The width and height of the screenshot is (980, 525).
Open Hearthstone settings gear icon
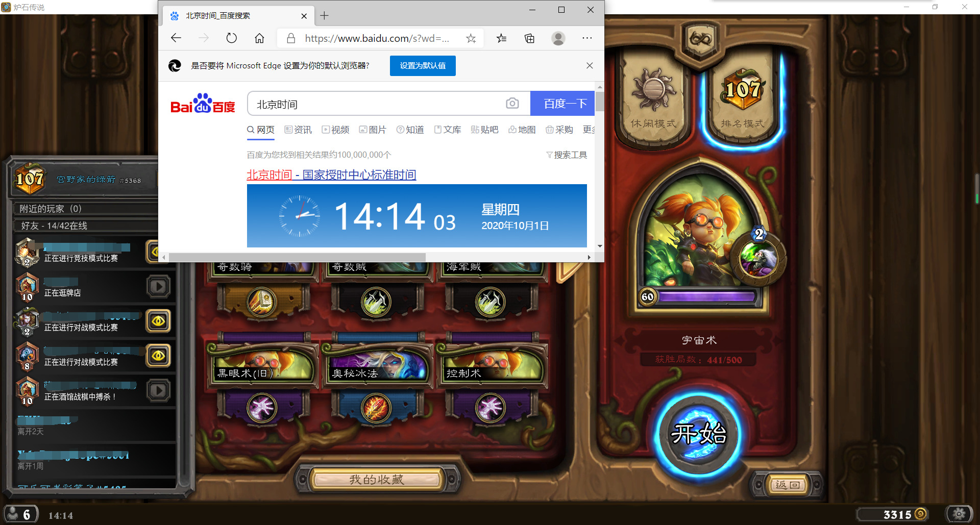pos(959,513)
